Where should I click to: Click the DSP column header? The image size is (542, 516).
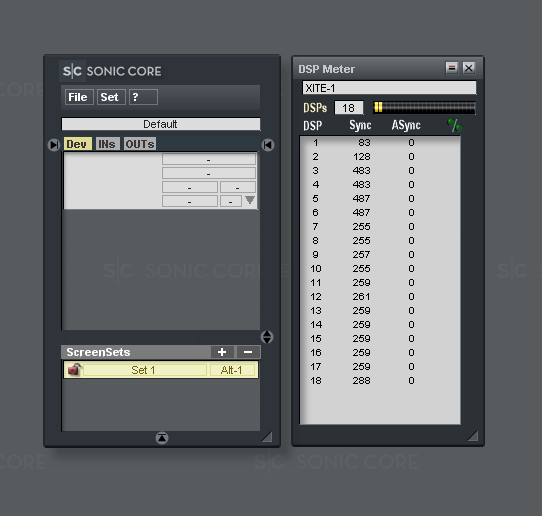313,125
